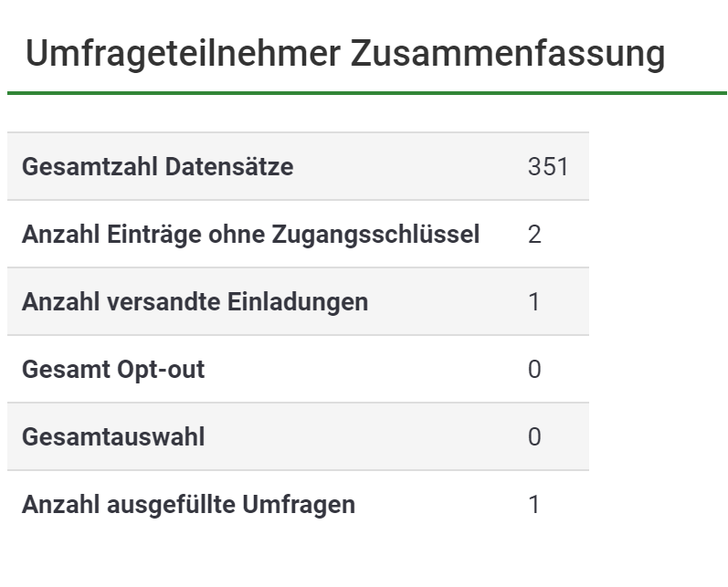The image size is (728, 587).
Task: Select the Anzahl ausgefüllte Umfragen label
Action: click(188, 505)
